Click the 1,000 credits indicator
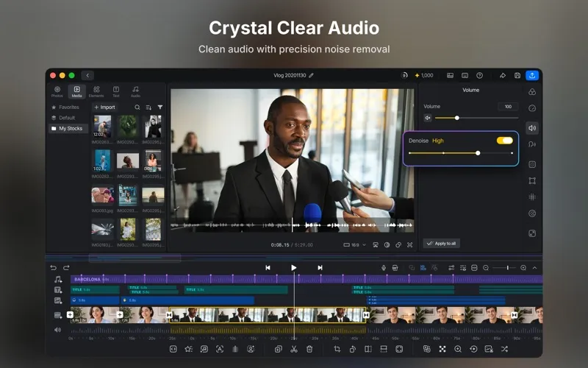Image resolution: width=588 pixels, height=368 pixels. [x=424, y=76]
